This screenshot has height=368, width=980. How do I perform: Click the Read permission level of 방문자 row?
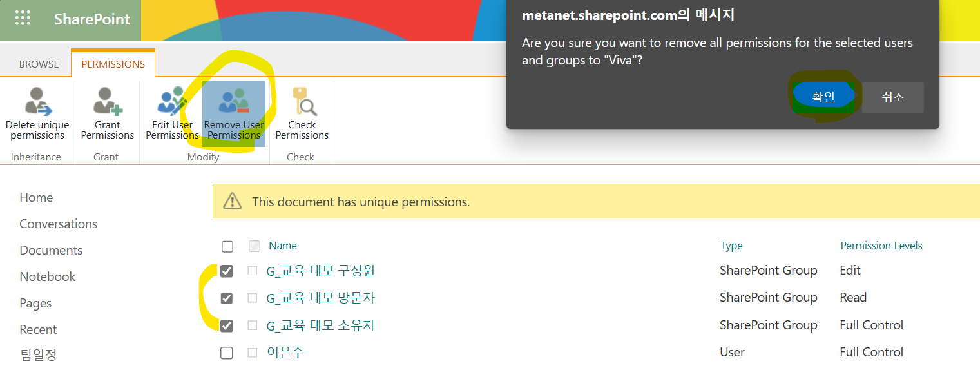pyautogui.click(x=853, y=297)
